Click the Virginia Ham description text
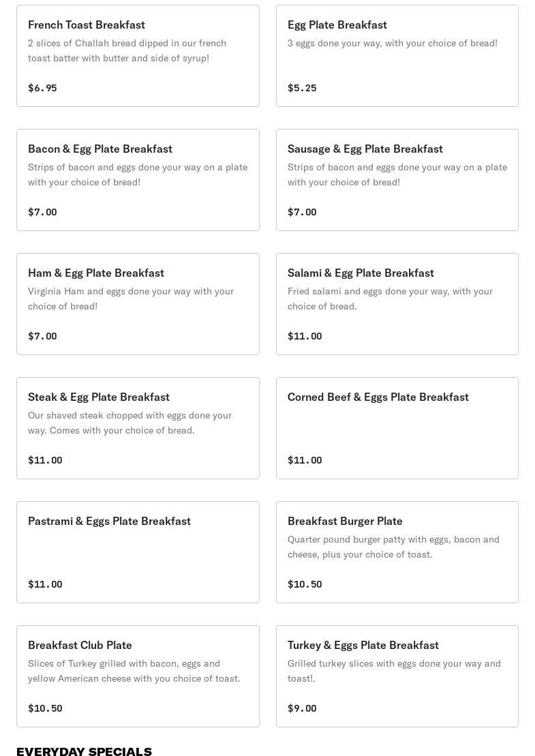 pos(130,299)
